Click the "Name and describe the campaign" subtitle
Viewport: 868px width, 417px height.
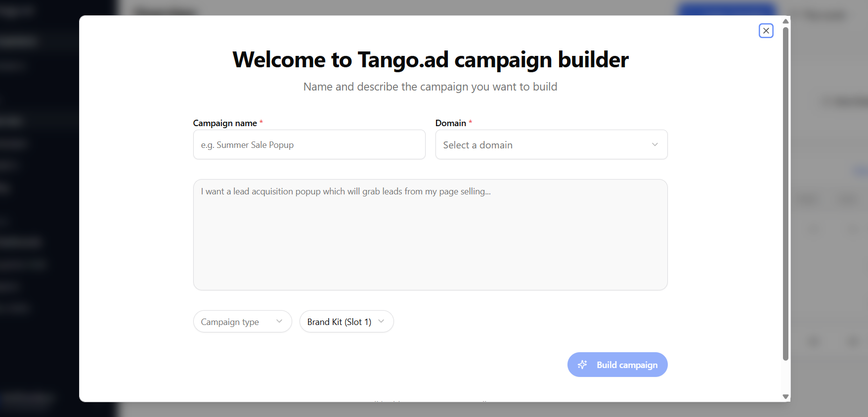coord(430,87)
